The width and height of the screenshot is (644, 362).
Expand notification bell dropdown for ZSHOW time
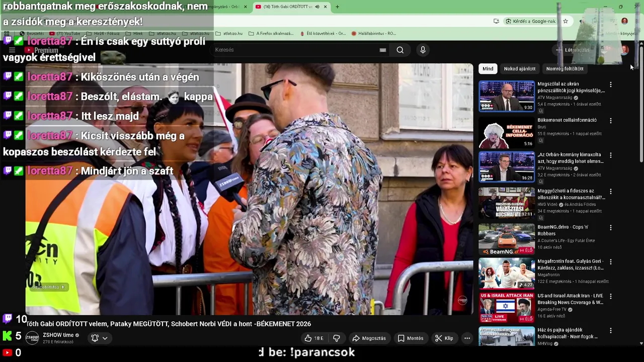click(99, 338)
